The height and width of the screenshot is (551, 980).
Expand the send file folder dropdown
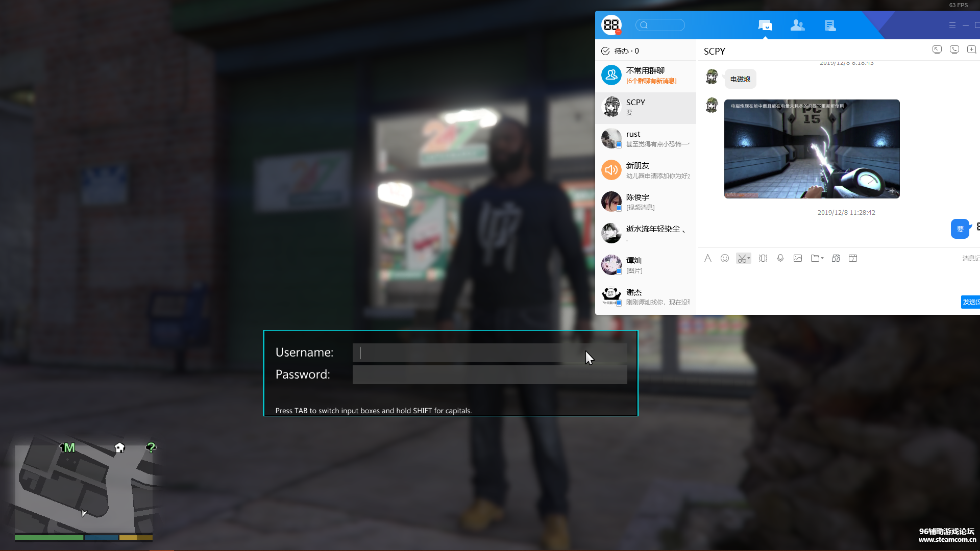coord(822,259)
